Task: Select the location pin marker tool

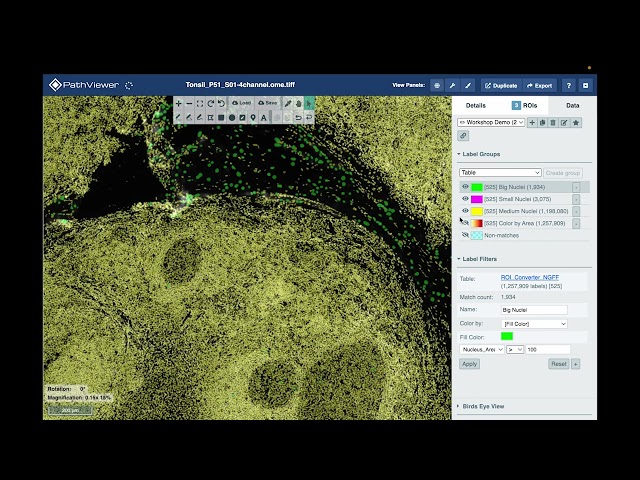Action: 253,118
